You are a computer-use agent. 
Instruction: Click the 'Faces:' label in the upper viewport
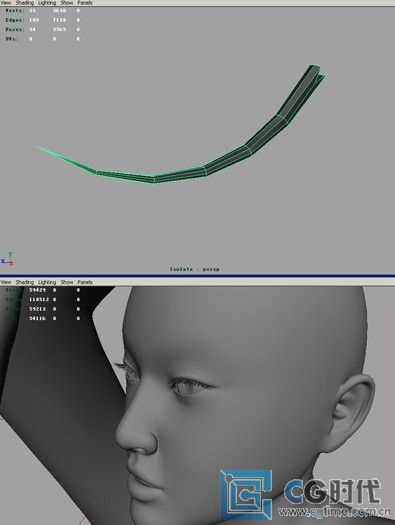[14, 29]
